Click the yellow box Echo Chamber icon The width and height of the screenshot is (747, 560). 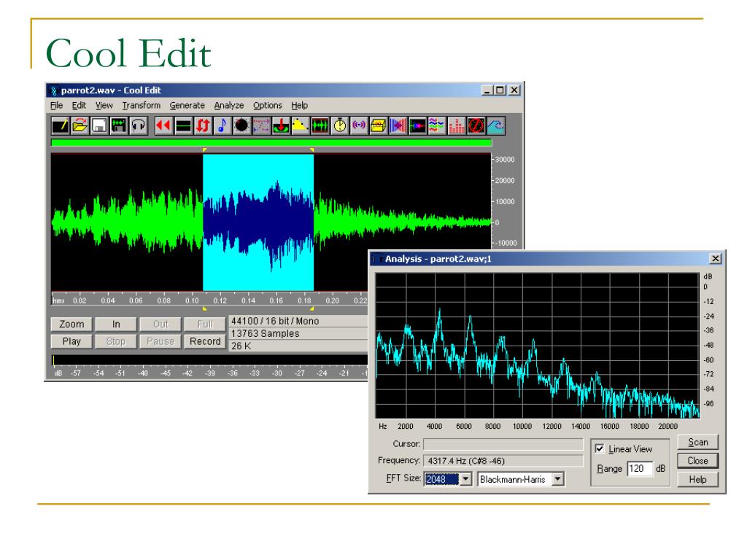[379, 125]
